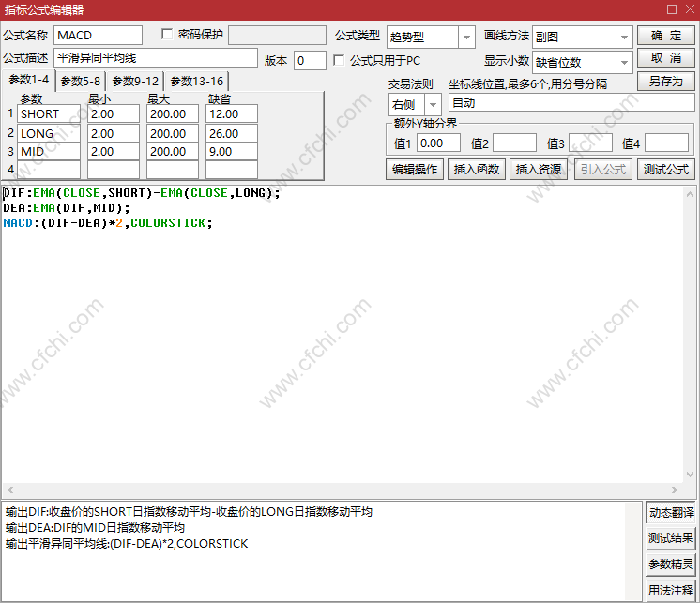Click the 值1 field showing 0.00

coord(438,143)
